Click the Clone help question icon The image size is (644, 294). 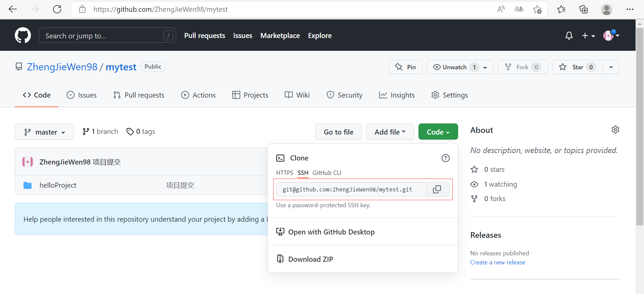(445, 158)
